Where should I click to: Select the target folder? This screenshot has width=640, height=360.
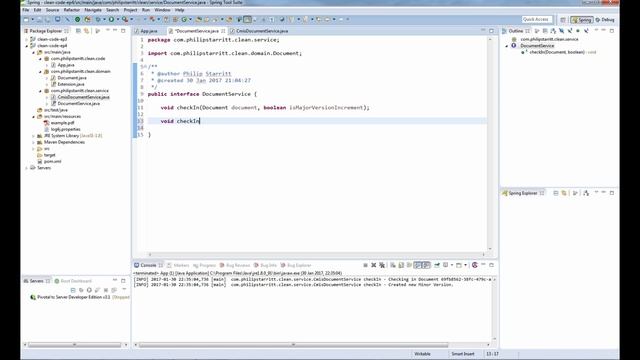49,155
